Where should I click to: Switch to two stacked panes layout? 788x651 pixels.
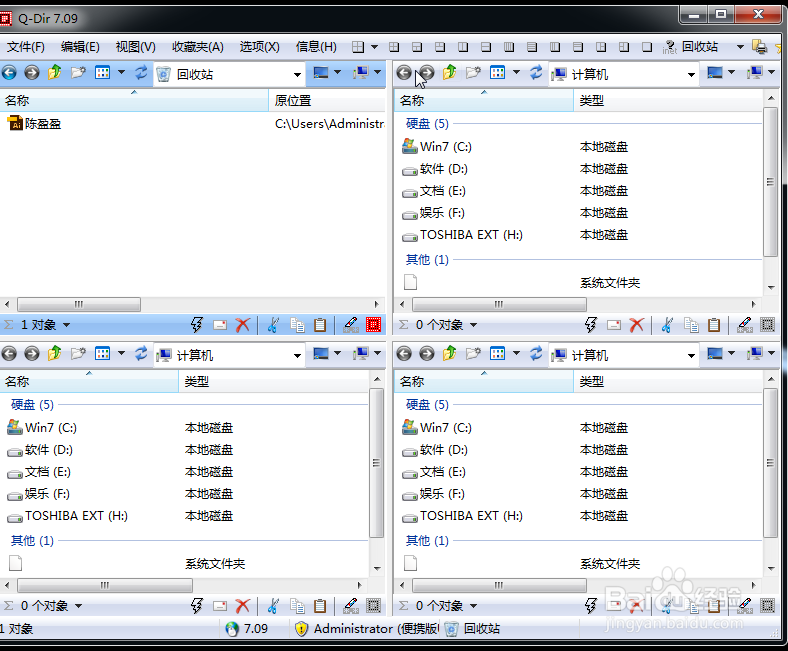486,47
